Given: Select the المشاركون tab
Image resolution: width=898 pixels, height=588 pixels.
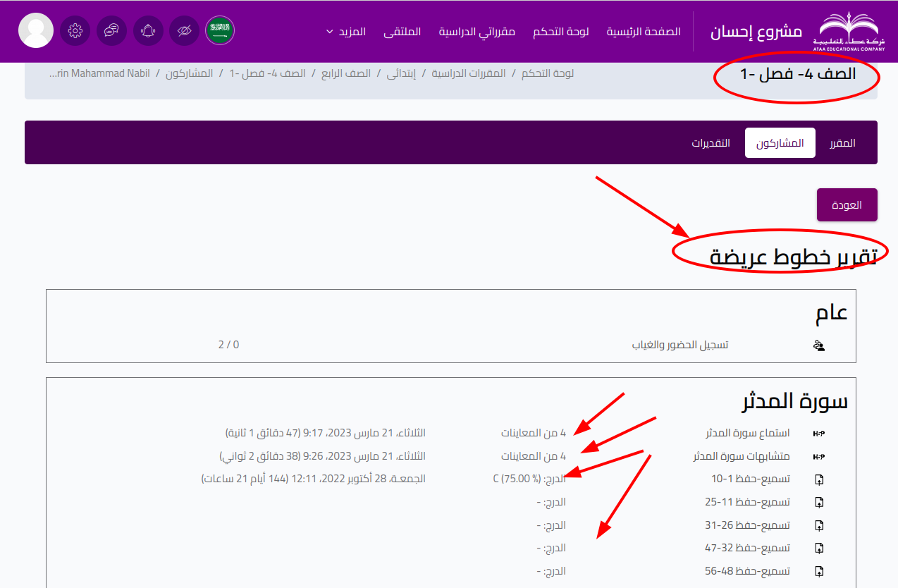Looking at the screenshot, I should coord(780,143).
